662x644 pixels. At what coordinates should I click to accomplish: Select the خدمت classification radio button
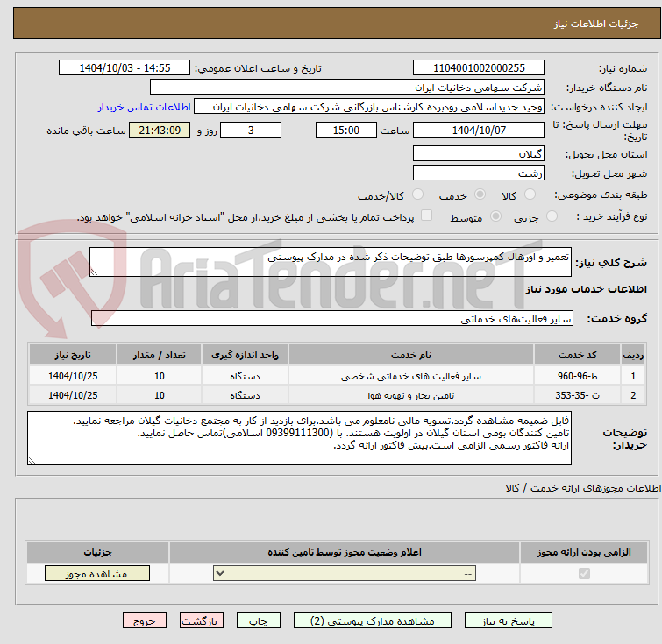[480, 195]
